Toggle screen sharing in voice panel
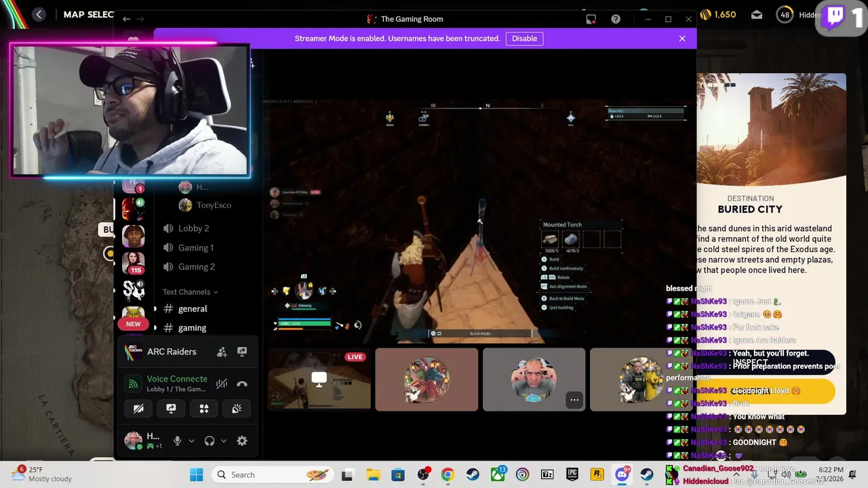 click(x=171, y=409)
